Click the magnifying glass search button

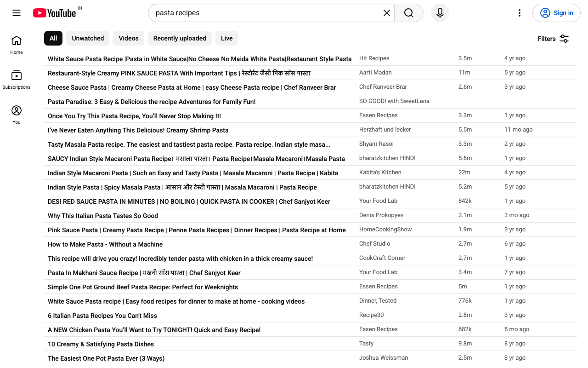pyautogui.click(x=409, y=13)
